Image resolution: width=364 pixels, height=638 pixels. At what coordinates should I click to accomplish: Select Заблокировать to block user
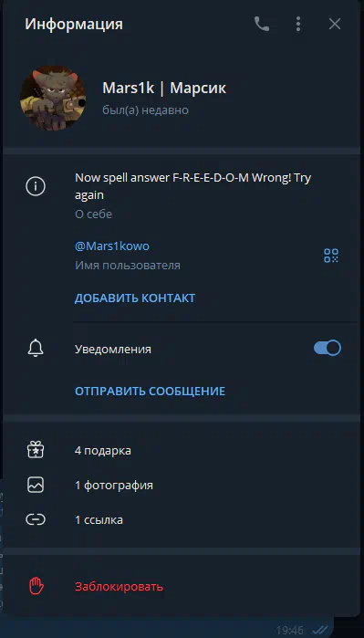[x=120, y=587]
